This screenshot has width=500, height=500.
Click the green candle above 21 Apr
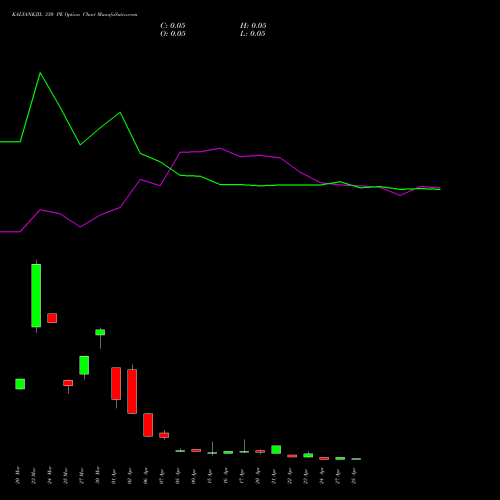click(276, 449)
